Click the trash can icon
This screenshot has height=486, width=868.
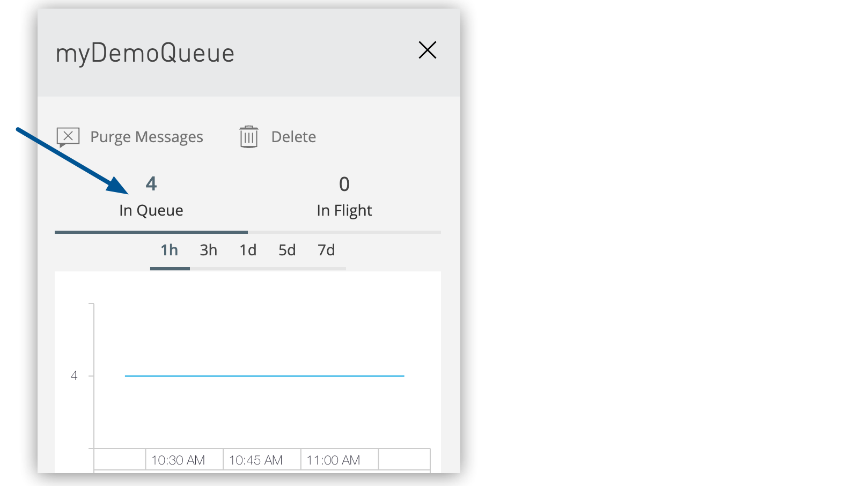pyautogui.click(x=248, y=137)
